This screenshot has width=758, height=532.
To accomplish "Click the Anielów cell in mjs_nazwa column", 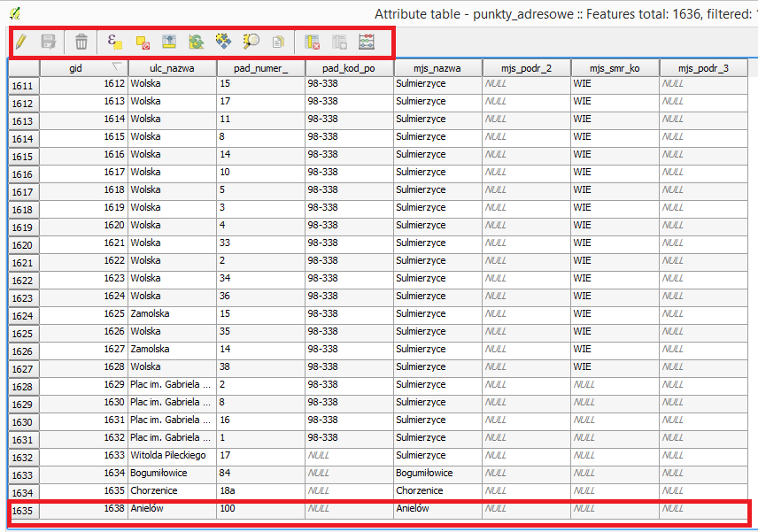I will (x=438, y=508).
